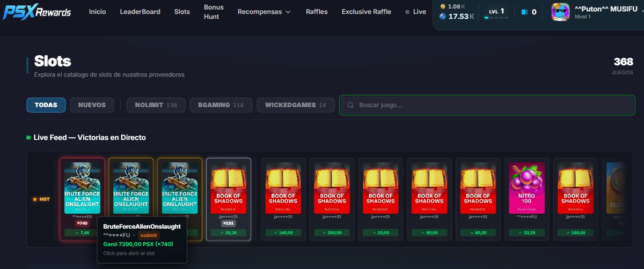Expand the Recompensas dropdown
This screenshot has width=644, height=269.
[x=264, y=12]
